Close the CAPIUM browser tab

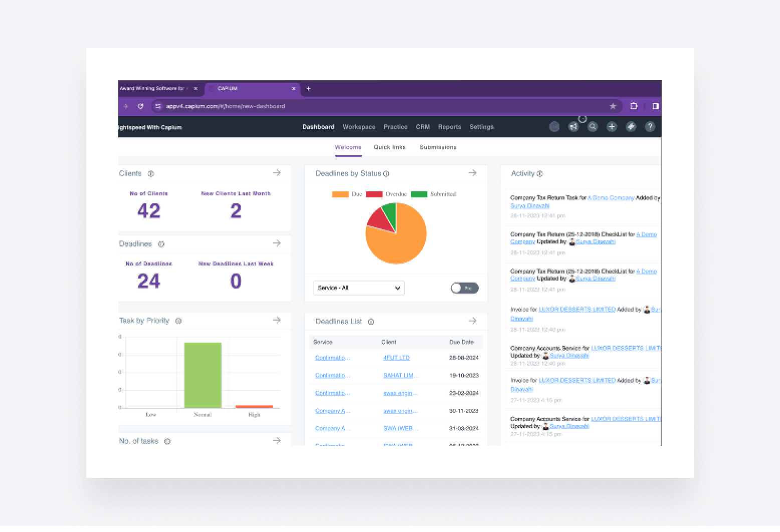click(294, 89)
